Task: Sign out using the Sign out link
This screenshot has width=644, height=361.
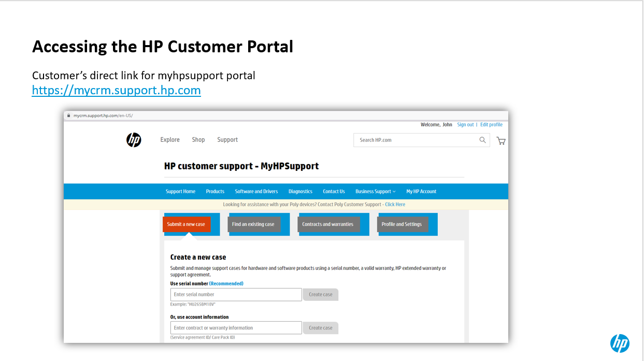Action: pos(465,124)
